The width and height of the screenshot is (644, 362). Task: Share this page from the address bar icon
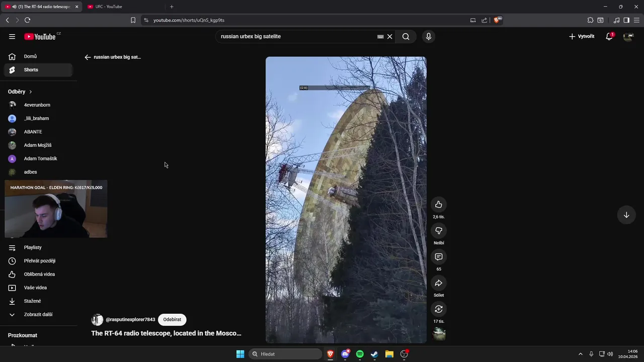pyautogui.click(x=484, y=20)
